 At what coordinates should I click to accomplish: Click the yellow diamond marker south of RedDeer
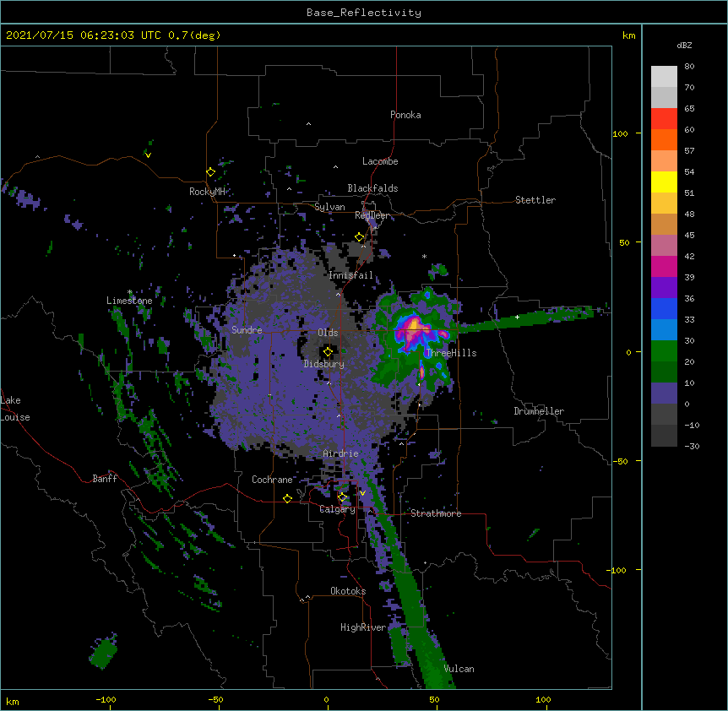click(359, 237)
